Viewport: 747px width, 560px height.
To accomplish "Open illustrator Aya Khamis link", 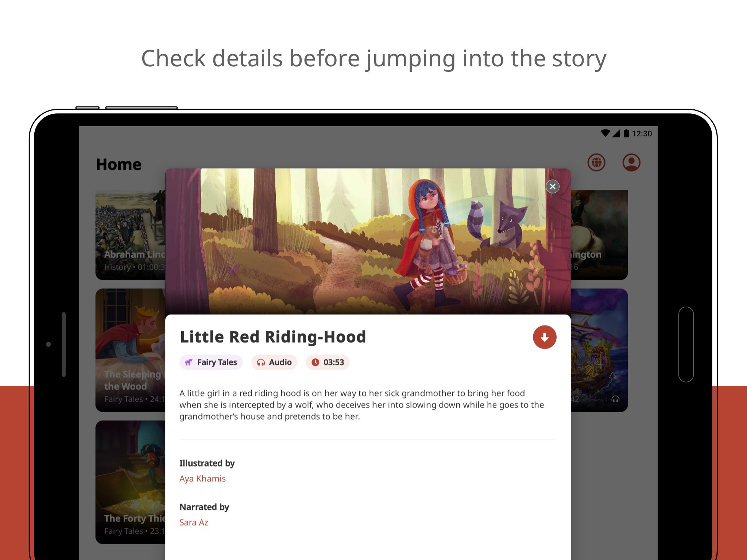I will [202, 479].
